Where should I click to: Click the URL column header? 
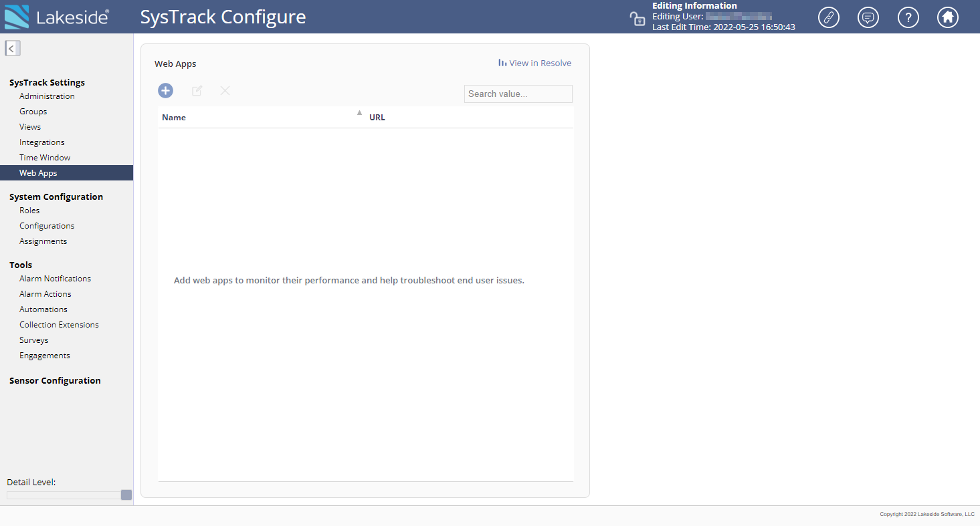377,117
